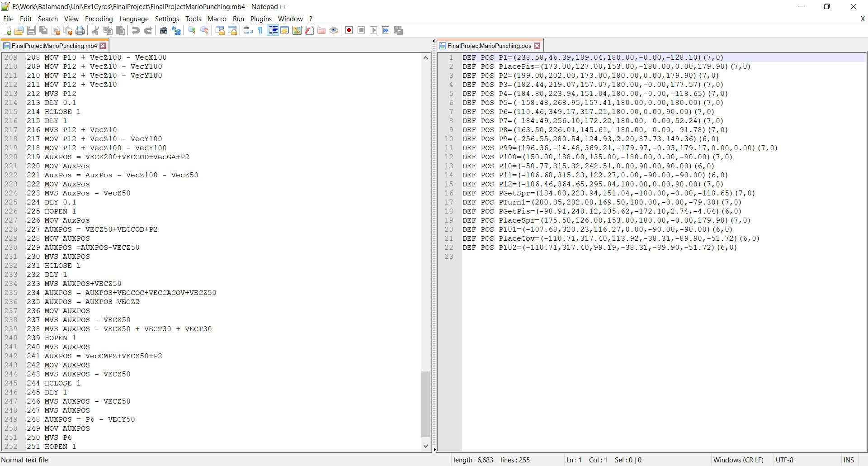Click left pane scrollbar down arrow
Screen dimensions: 868x466
click(x=425, y=446)
